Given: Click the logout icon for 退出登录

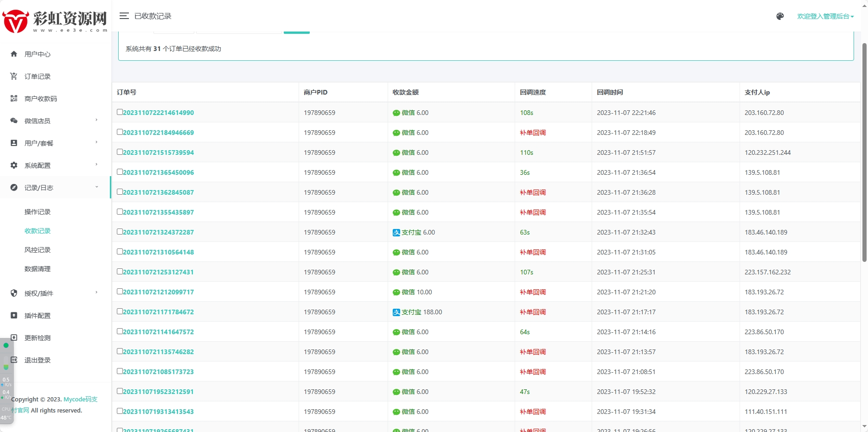Looking at the screenshot, I should pos(14,360).
